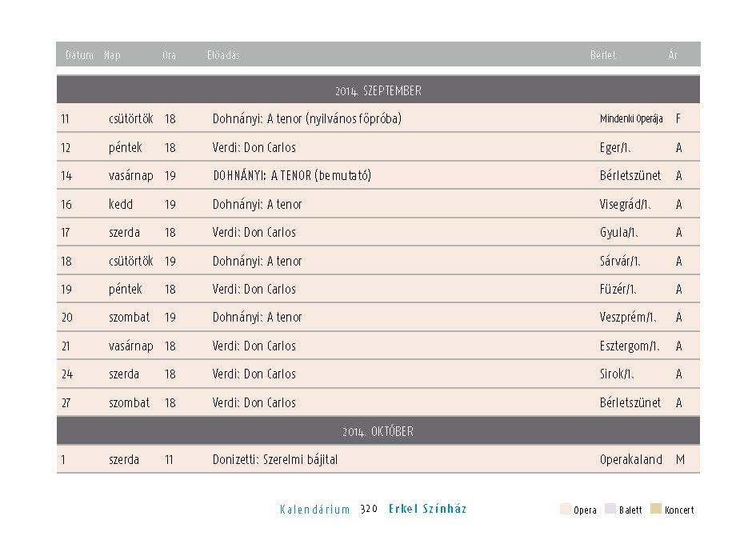This screenshot has height=544, width=756.
Task: Click "Verdi: Don Carlos" in the September 27 row
Action: [x=254, y=402]
